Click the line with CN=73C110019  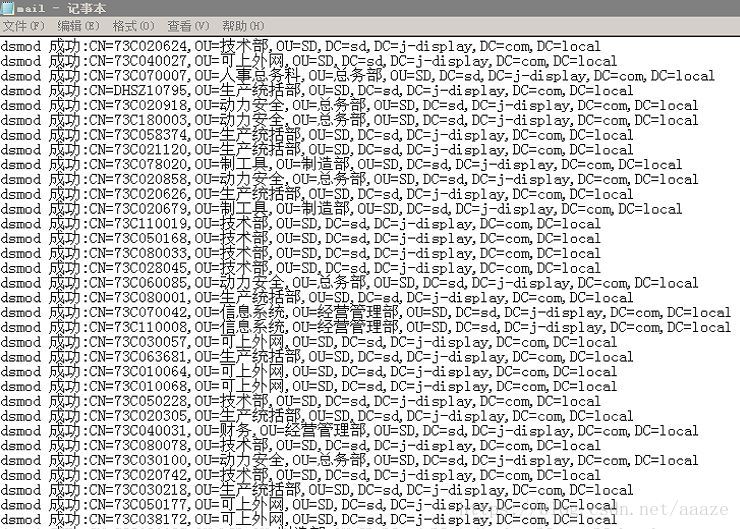[301, 224]
